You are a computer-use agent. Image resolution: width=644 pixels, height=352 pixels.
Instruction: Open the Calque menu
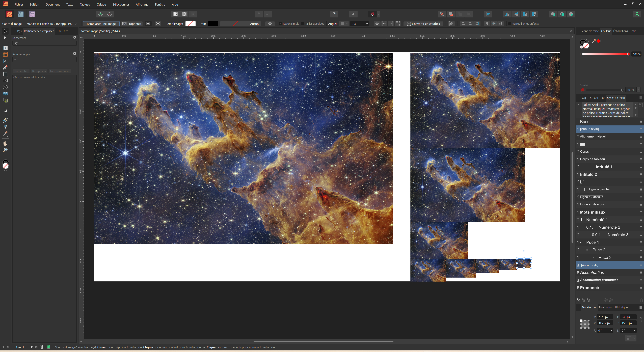tap(101, 5)
